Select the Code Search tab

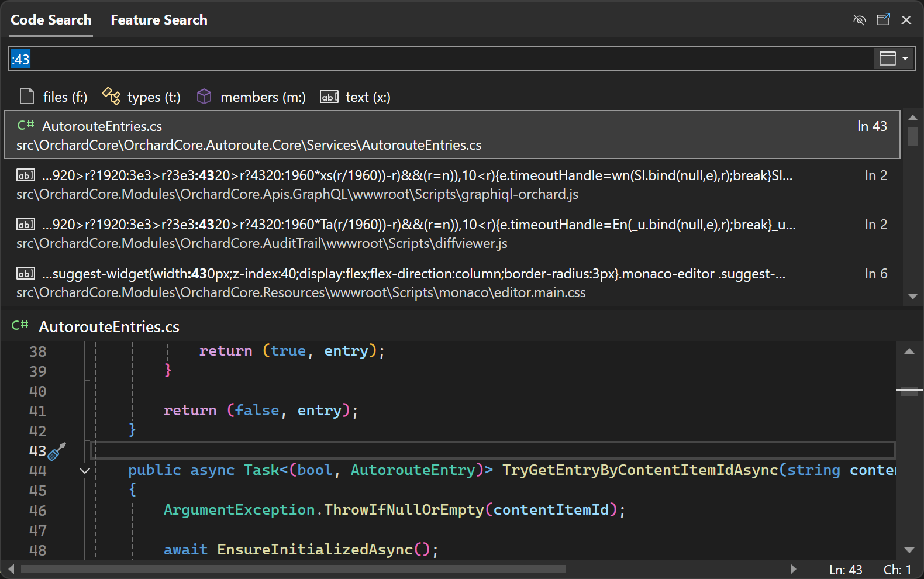pyautogui.click(x=51, y=20)
